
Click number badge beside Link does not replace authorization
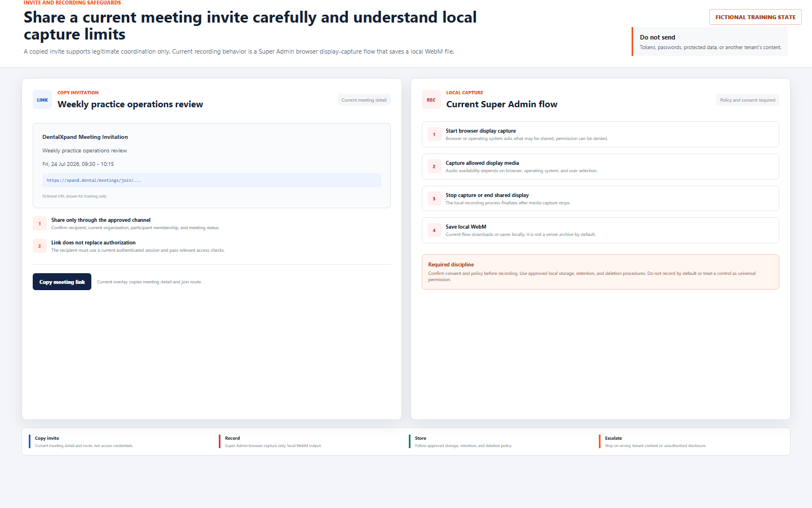pos(39,246)
